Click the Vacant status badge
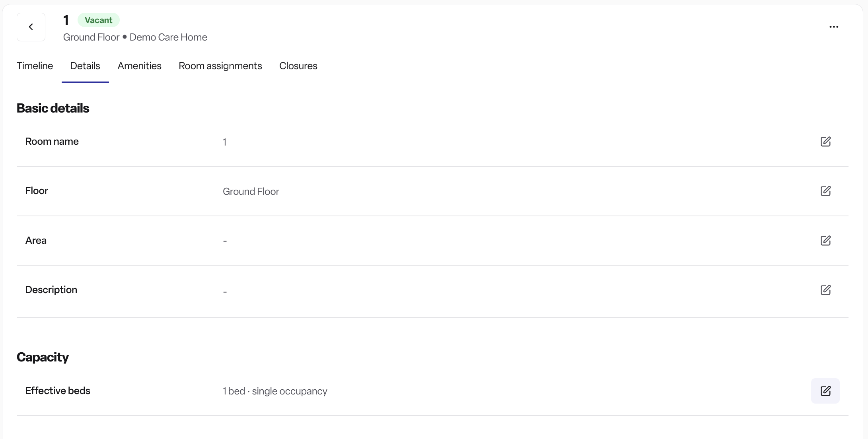This screenshot has width=868, height=439. point(98,20)
